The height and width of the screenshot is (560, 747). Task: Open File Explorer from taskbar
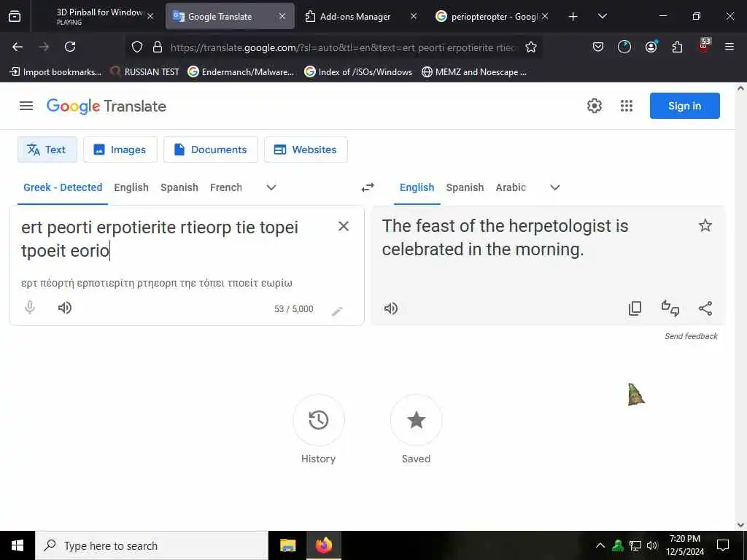pyautogui.click(x=287, y=545)
